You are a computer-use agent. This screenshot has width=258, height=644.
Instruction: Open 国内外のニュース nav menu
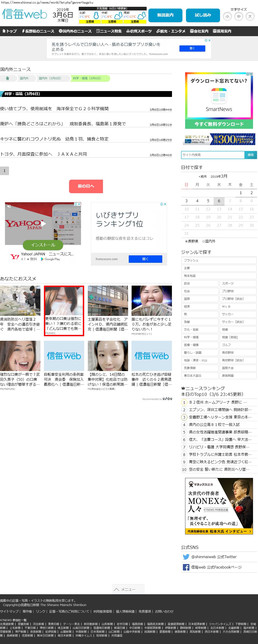75,31
